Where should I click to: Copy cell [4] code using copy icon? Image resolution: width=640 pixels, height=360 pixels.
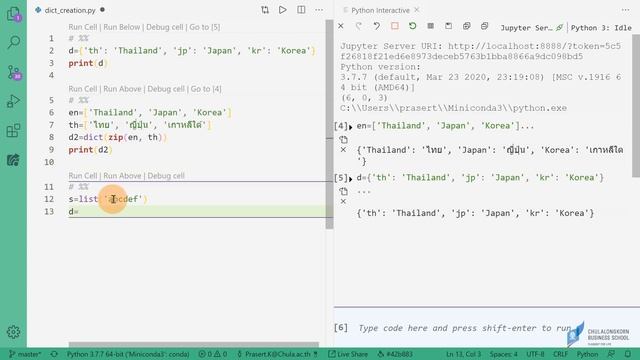point(344,140)
